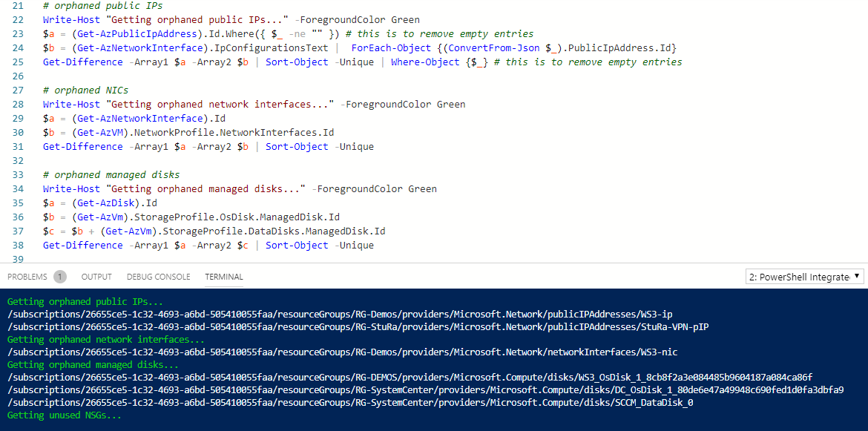Open the PowerShell Integrated terminal selector dropdown
The width and height of the screenshot is (868, 431).
tap(805, 277)
